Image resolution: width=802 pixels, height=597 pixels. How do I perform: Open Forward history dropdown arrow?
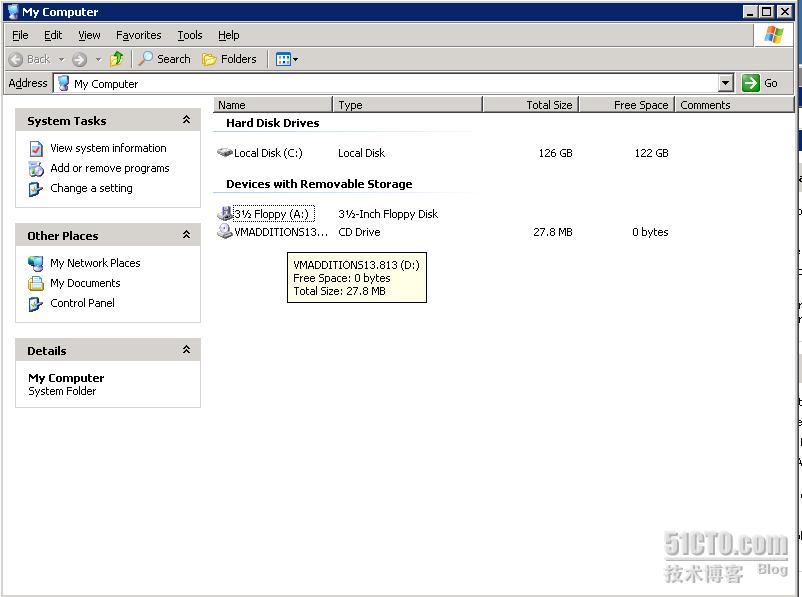[98, 59]
